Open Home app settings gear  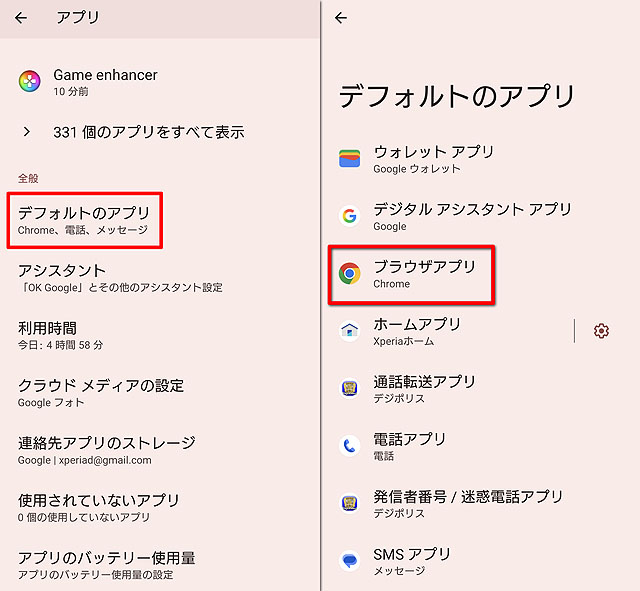tap(601, 331)
